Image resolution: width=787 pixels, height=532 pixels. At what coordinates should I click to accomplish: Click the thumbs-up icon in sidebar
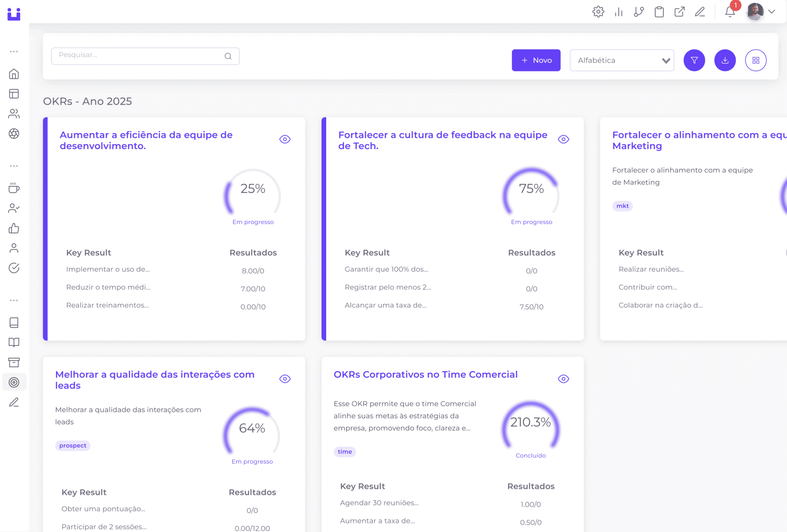(x=14, y=228)
